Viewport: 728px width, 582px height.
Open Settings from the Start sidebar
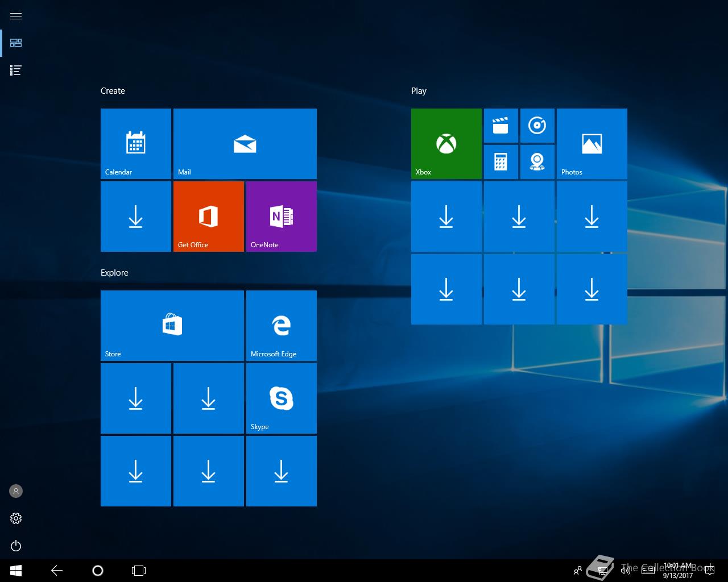click(x=16, y=518)
